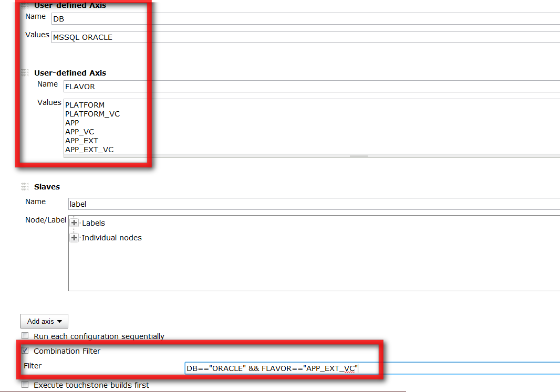Enable Execute touchstone builds first checkbox
The width and height of the screenshot is (560, 392).
click(x=25, y=385)
